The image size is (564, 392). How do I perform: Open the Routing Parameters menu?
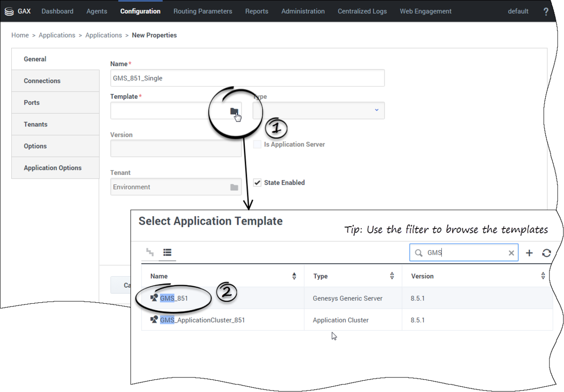203,11
